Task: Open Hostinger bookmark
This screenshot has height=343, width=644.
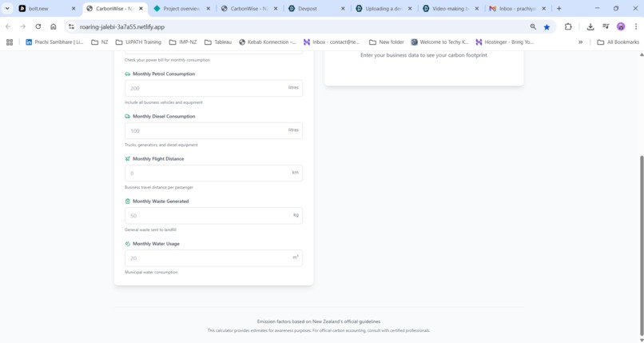Action: tap(504, 42)
